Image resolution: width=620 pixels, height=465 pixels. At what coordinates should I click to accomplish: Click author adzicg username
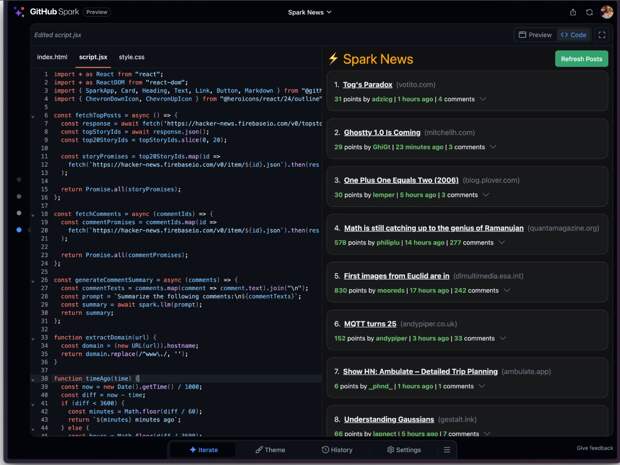[x=382, y=99]
